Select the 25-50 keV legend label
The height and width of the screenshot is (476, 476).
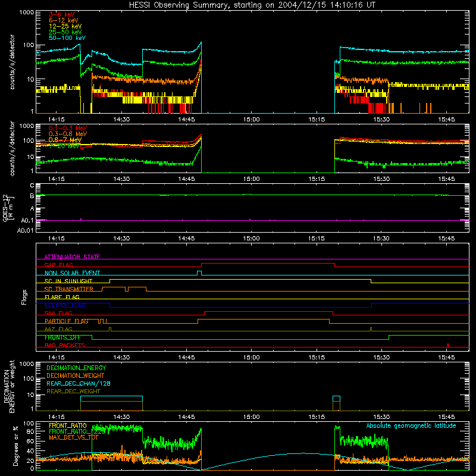coord(65,32)
